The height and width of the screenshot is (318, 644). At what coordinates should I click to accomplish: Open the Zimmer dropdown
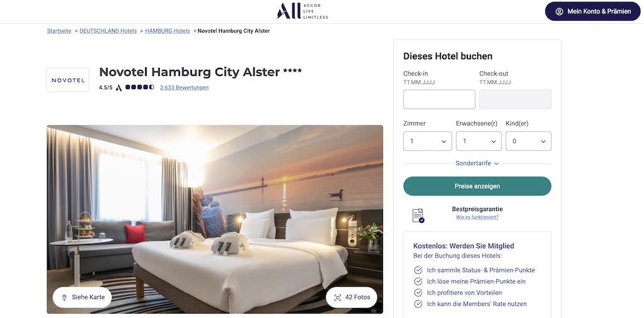pos(428,141)
